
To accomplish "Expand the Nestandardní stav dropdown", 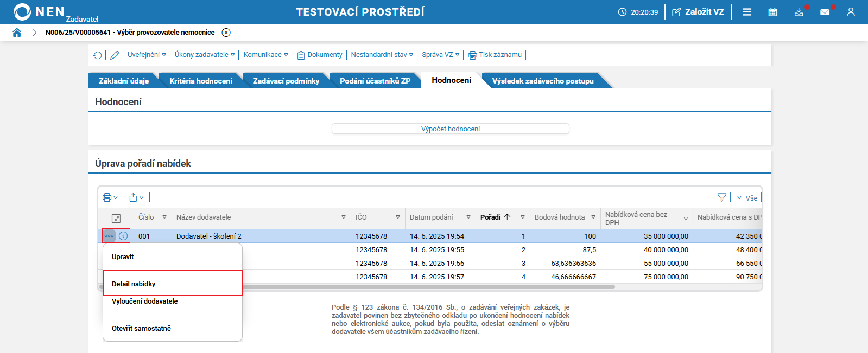I will click(382, 55).
